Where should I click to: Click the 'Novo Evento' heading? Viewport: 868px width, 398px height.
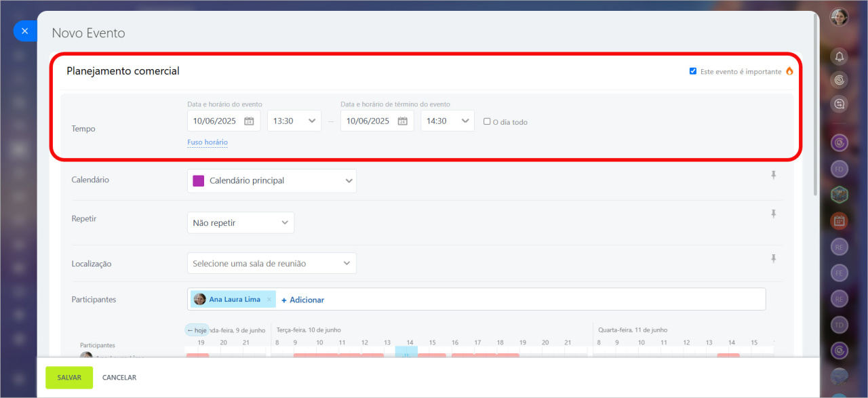pyautogui.click(x=88, y=33)
